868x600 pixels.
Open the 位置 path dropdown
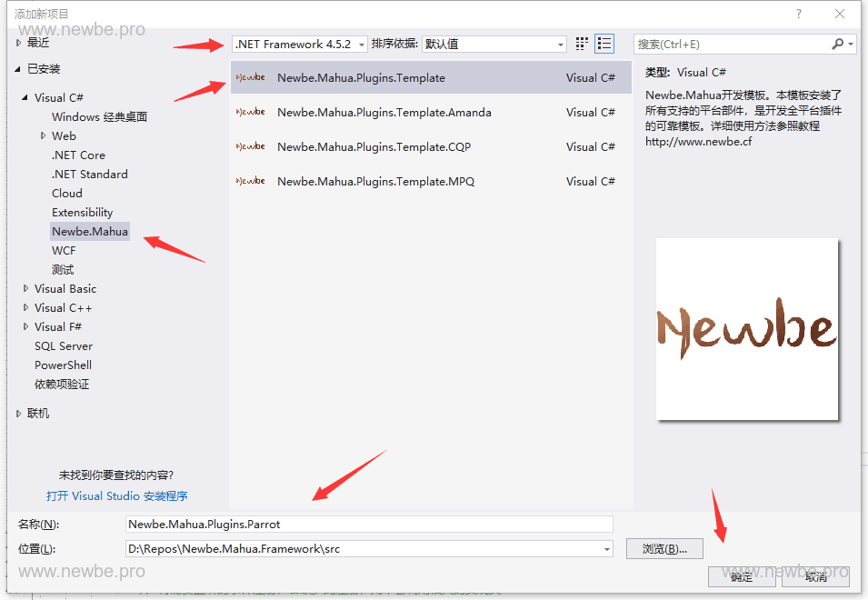click(606, 549)
